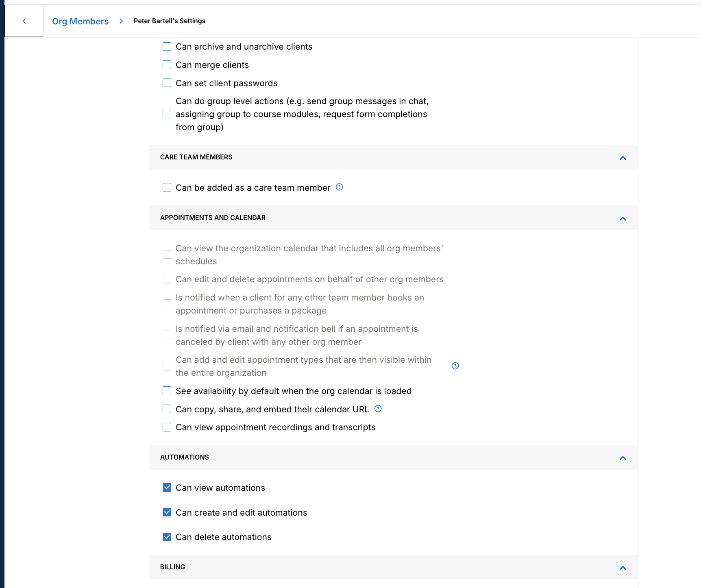Enable group level actions checkbox
The height and width of the screenshot is (588, 701).
click(167, 114)
